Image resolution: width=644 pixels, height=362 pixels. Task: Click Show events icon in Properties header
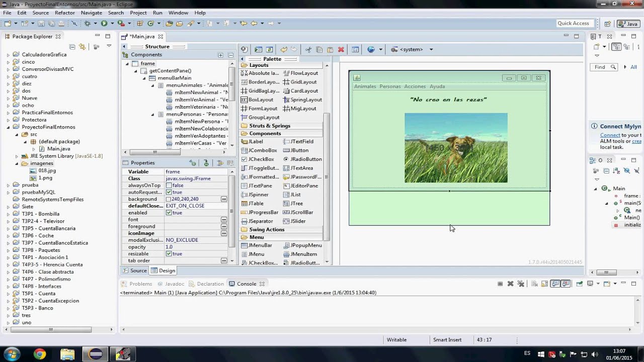[193, 163]
